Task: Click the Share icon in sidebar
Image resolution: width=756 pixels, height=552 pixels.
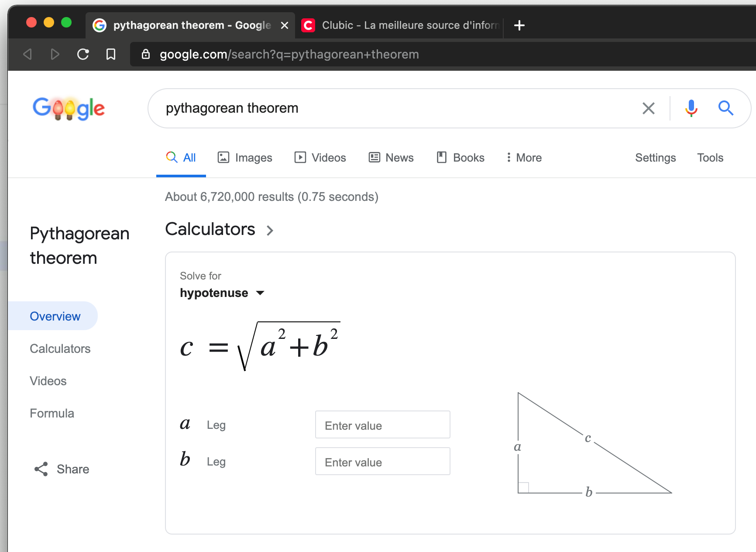Action: [x=41, y=469]
